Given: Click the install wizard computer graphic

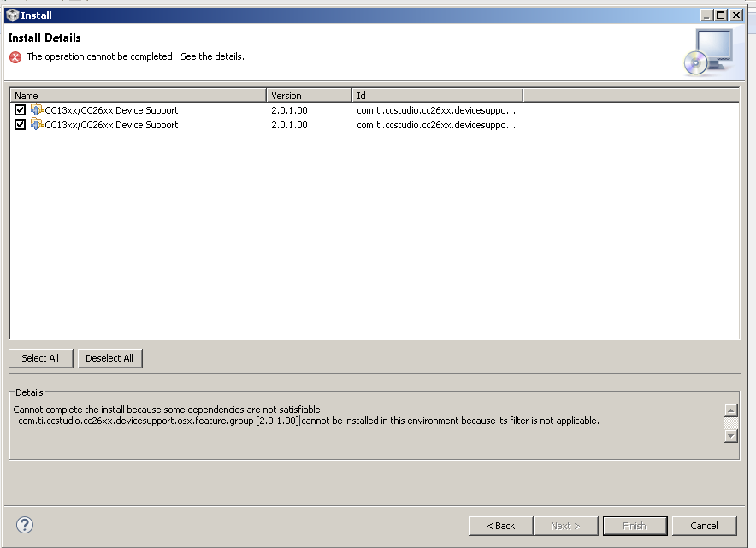Looking at the screenshot, I should pyautogui.click(x=708, y=52).
